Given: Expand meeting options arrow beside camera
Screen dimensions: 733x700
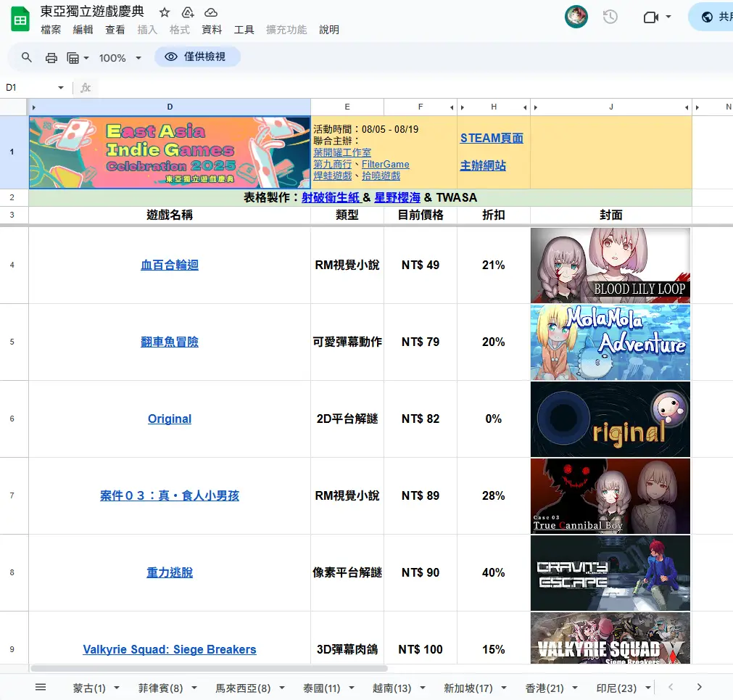Looking at the screenshot, I should point(668,17).
